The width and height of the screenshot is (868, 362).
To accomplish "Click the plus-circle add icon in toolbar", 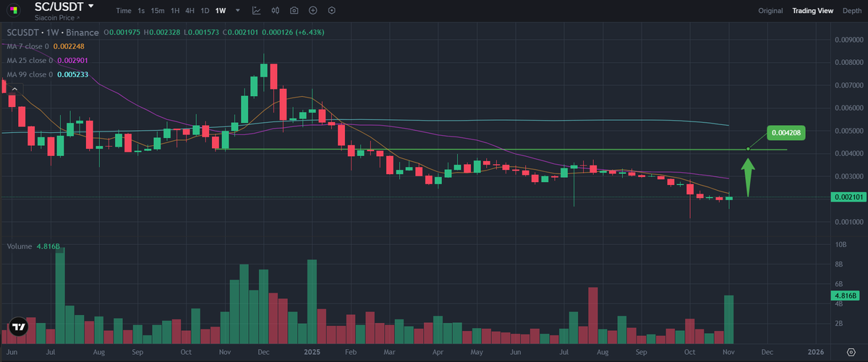I will point(312,11).
